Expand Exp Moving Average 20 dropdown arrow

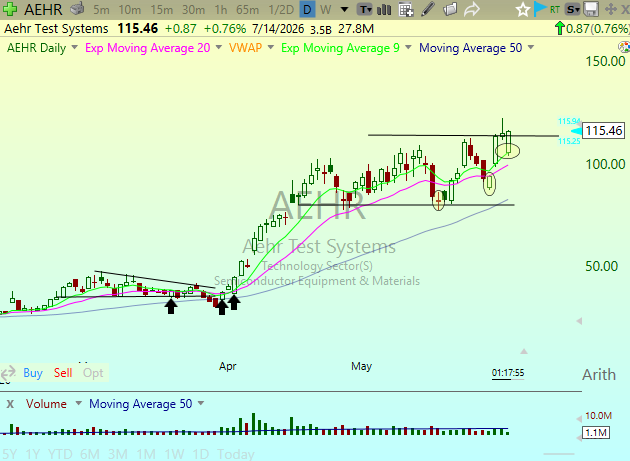coord(219,47)
